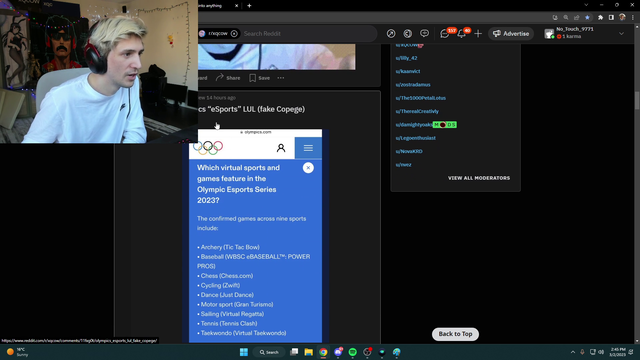This screenshot has width=640, height=360.
Task: Click the taskbar microphone tray icon
Action: pos(582,352)
